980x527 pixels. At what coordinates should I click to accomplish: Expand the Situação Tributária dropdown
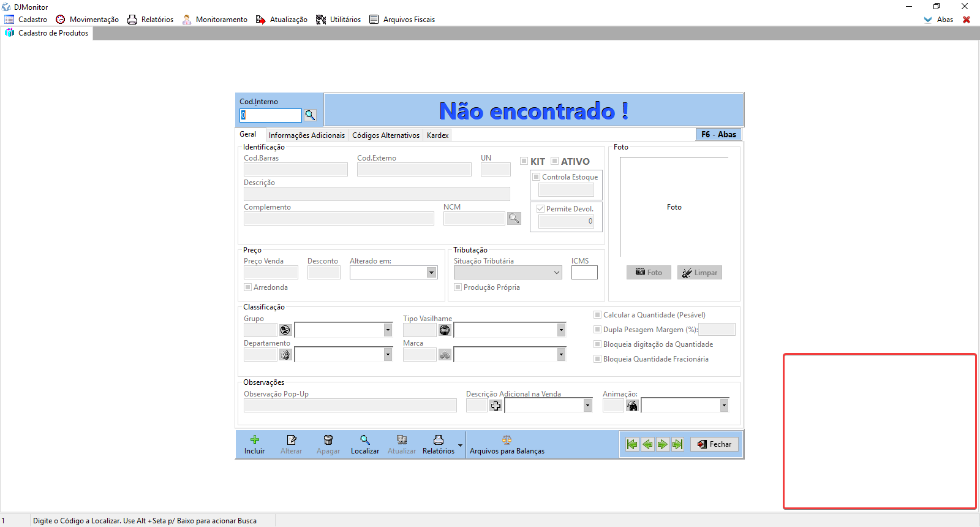point(557,273)
